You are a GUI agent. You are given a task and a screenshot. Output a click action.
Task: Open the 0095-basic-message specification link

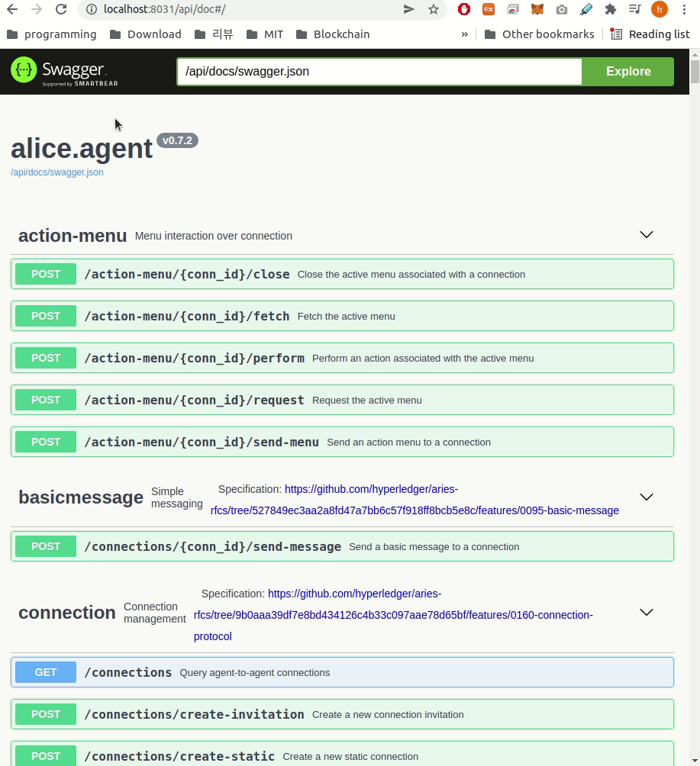coord(415,500)
